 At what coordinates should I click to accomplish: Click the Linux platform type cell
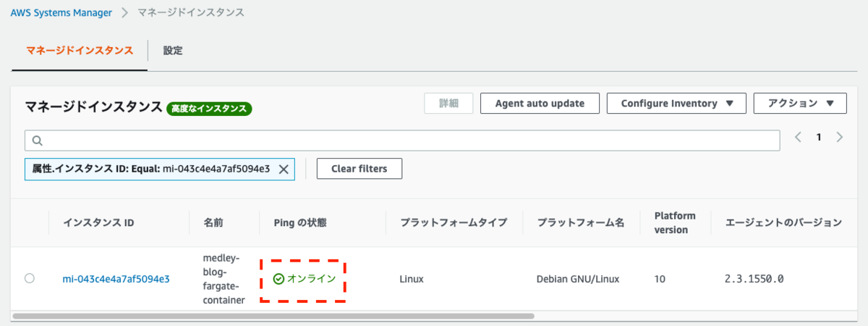click(x=412, y=279)
